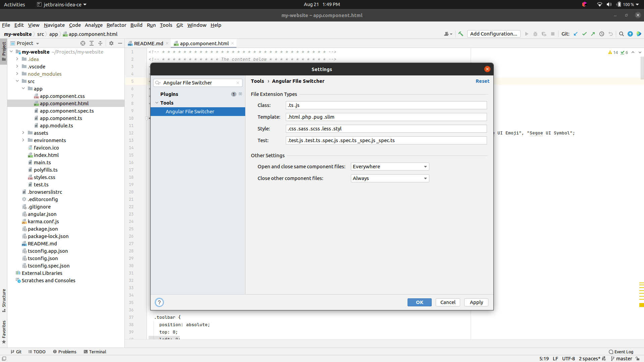This screenshot has height=362, width=644.
Task: Open the 'Open and close same component files' dropdown
Action: pyautogui.click(x=389, y=166)
